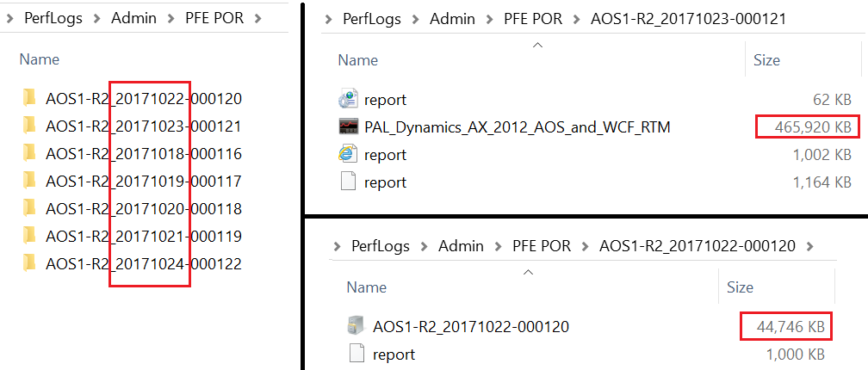868x370 pixels.
Task: Expand chevron after PerfLogs in top-right breadcrumb
Action: click(416, 19)
